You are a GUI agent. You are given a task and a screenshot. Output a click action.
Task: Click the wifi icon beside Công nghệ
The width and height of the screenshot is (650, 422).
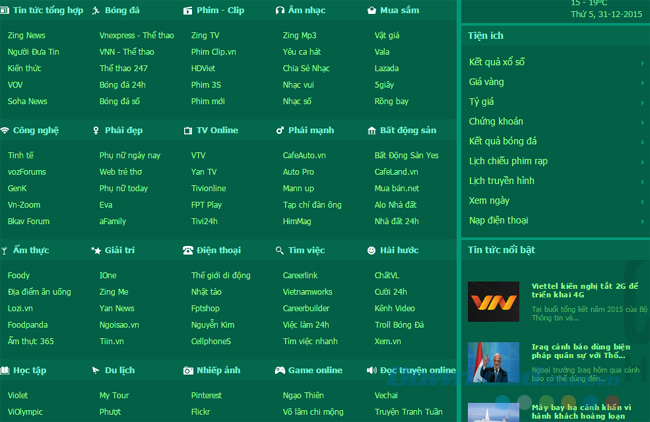5,131
